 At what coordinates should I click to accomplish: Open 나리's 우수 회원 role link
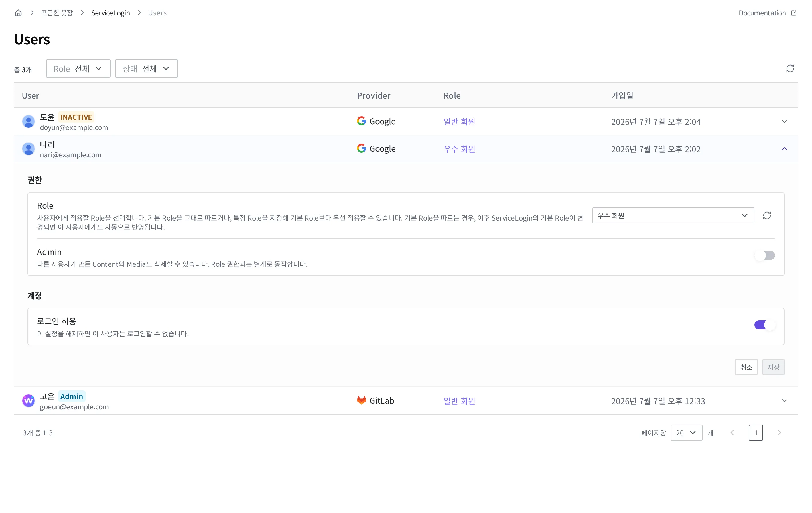point(459,149)
